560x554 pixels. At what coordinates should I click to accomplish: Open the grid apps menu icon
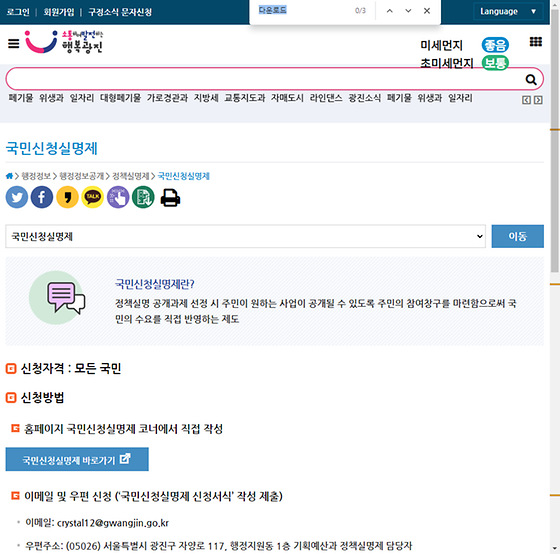(535, 42)
